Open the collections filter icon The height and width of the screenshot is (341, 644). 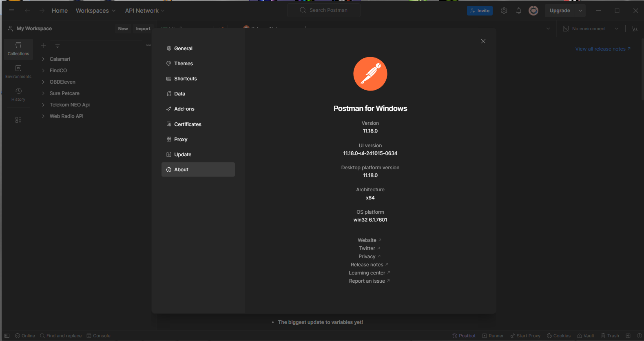(58, 45)
